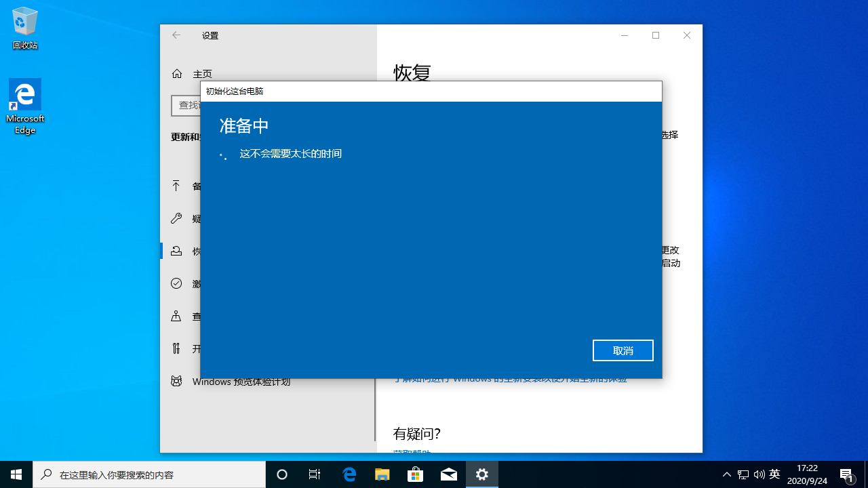The image size is (868, 488).
Task: Open network status tray icon
Action: tap(743, 474)
